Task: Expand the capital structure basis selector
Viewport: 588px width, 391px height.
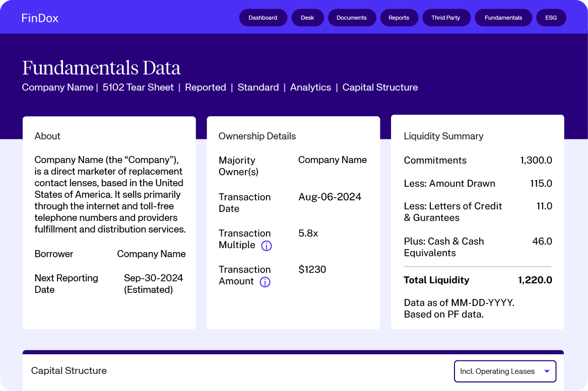Action: pos(504,371)
